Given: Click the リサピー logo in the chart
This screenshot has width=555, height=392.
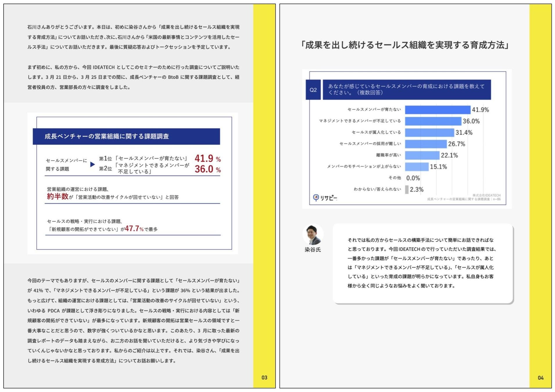Looking at the screenshot, I should pyautogui.click(x=325, y=198).
